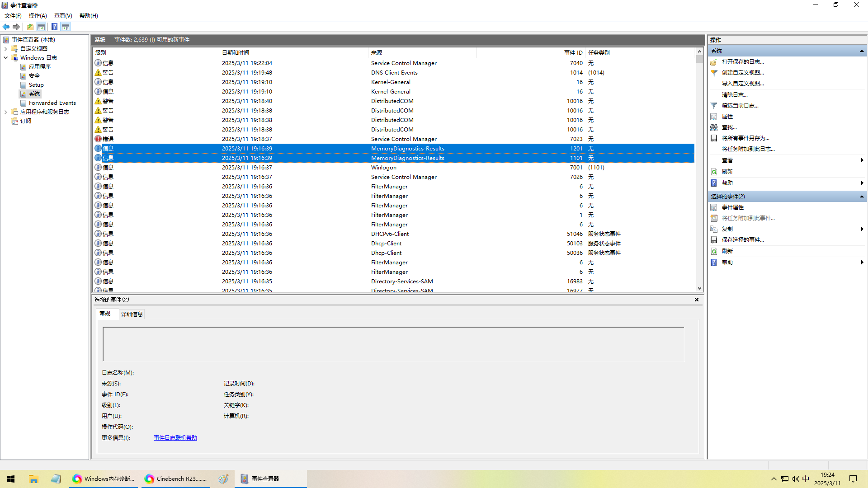This screenshot has height=488, width=868.
Task: Expand the Custom Views tree node
Action: click(x=5, y=49)
